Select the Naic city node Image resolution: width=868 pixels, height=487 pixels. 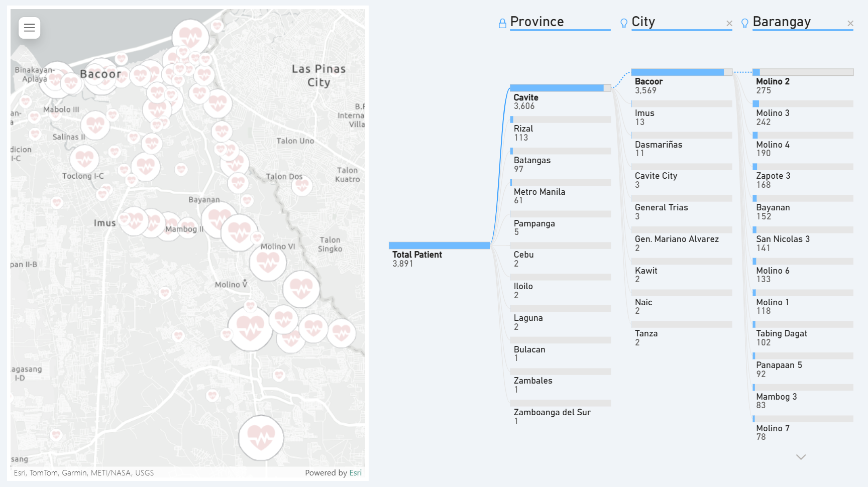point(682,303)
